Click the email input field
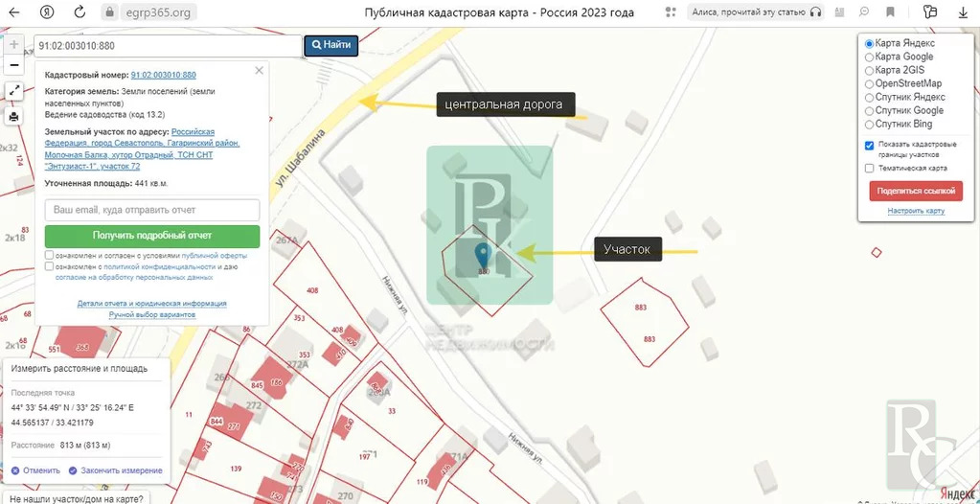Screen dimensions: 980x504 [152, 210]
